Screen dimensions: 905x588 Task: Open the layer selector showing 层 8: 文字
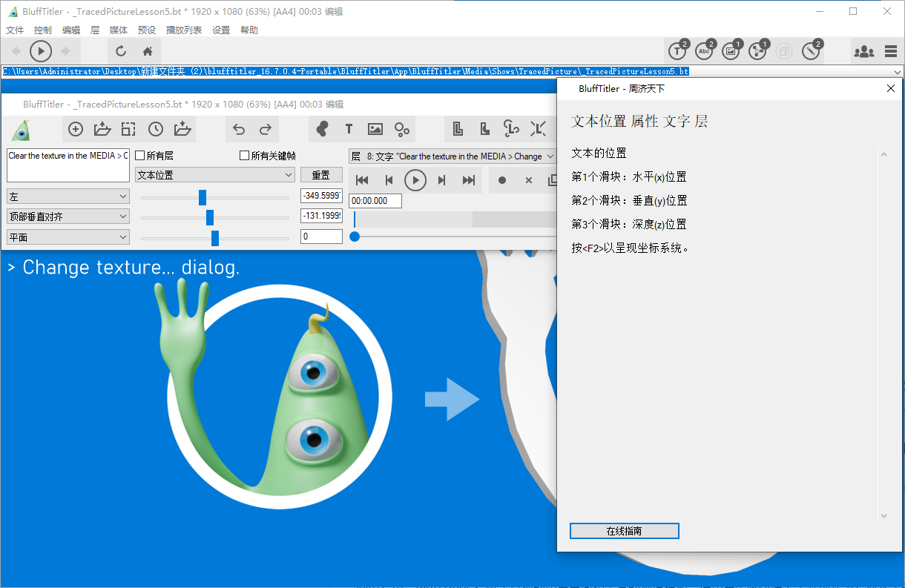(x=454, y=156)
